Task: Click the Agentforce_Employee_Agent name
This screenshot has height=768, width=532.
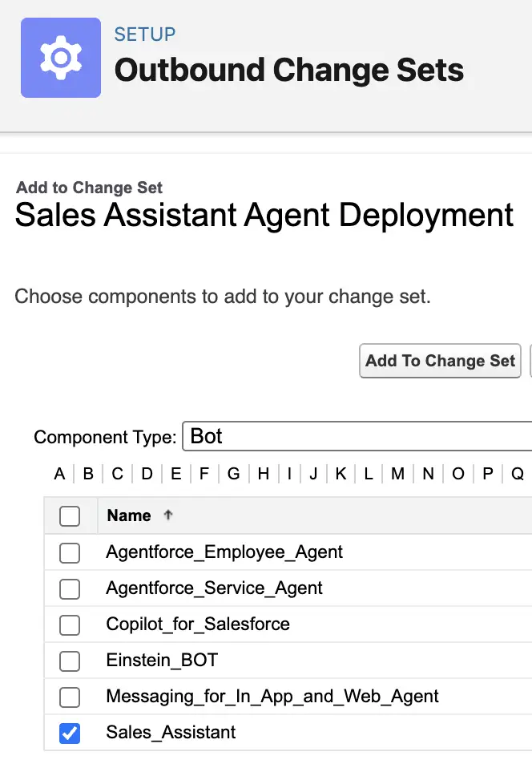Action: pos(224,552)
